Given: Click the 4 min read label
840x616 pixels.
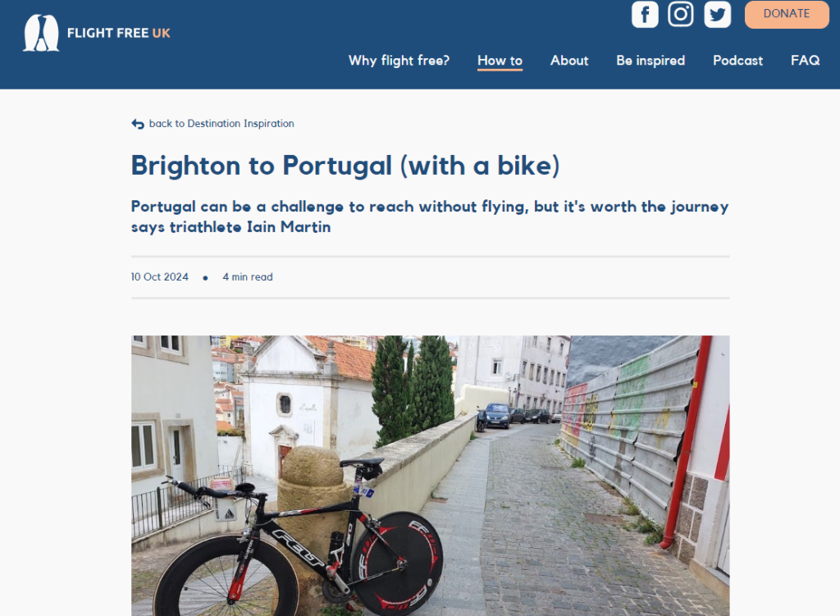Looking at the screenshot, I should [x=248, y=277].
